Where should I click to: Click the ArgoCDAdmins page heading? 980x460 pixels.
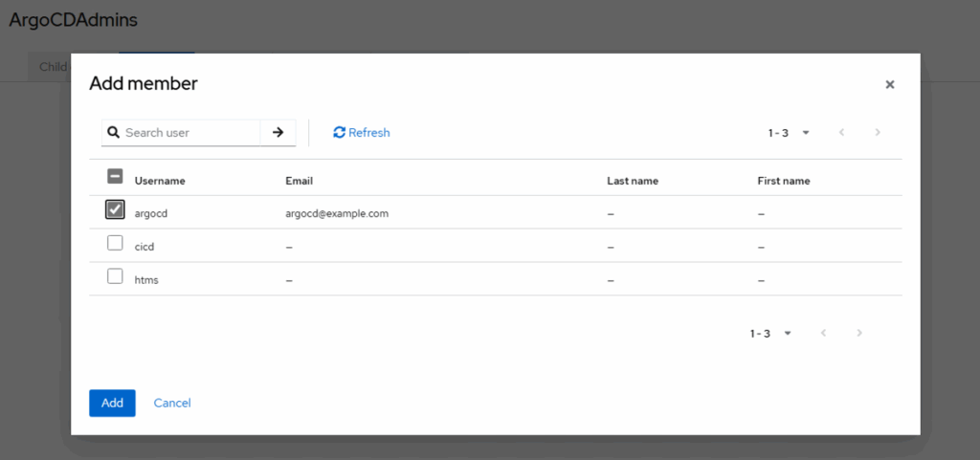73,20
